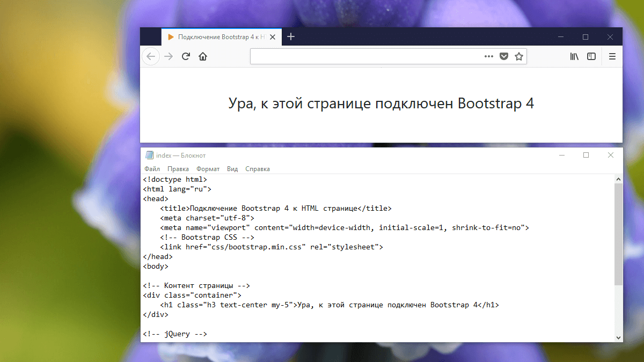Click the '<body>' line in Notepad
644x362 pixels.
pos(156,267)
